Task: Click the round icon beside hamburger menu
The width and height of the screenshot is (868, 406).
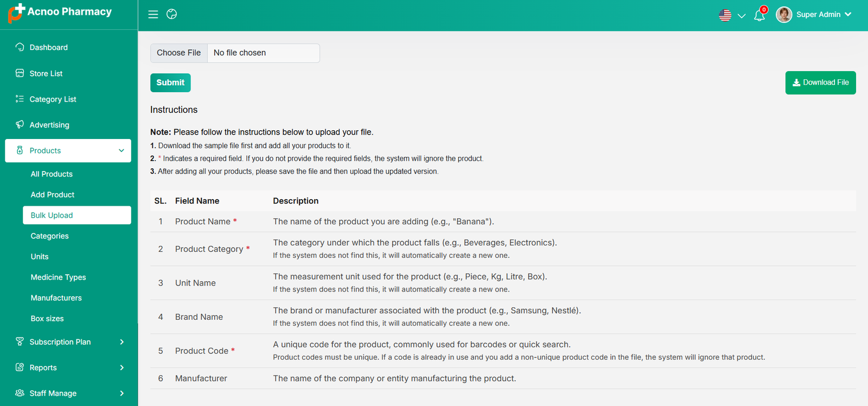Action: pos(171,15)
